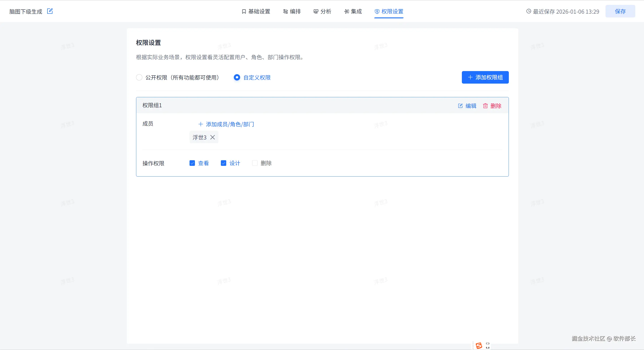
Task: Click the red trash icon for 删除
Action: (x=485, y=106)
